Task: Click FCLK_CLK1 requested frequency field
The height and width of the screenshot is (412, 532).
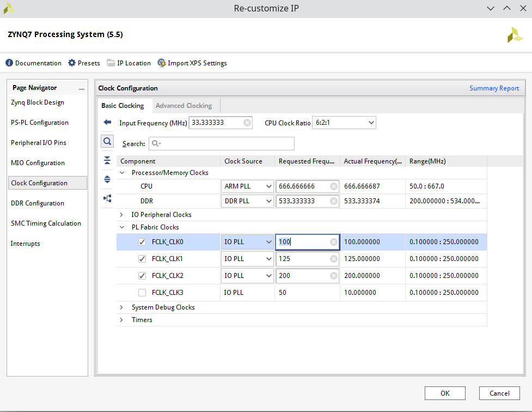Action: 308,259
